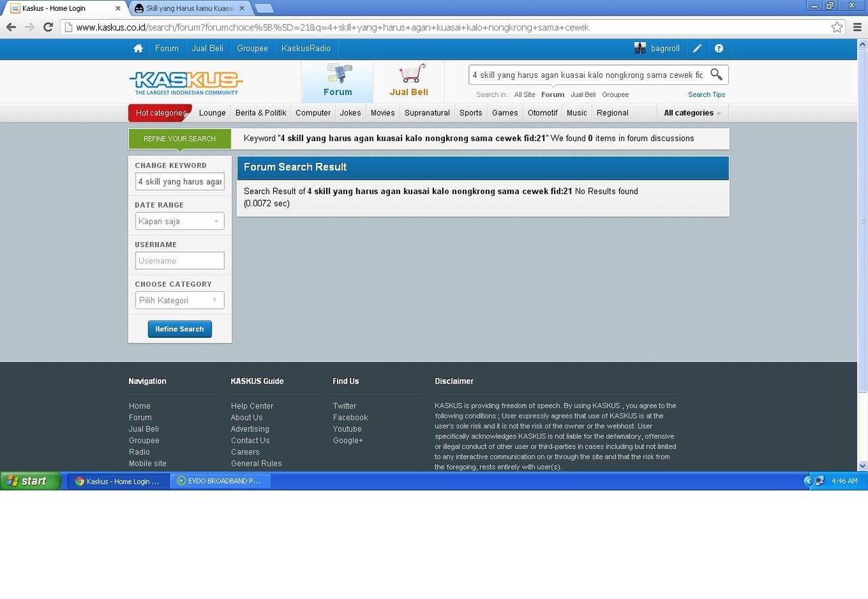The width and height of the screenshot is (868, 599).
Task: Open the help question mark icon
Action: click(719, 48)
